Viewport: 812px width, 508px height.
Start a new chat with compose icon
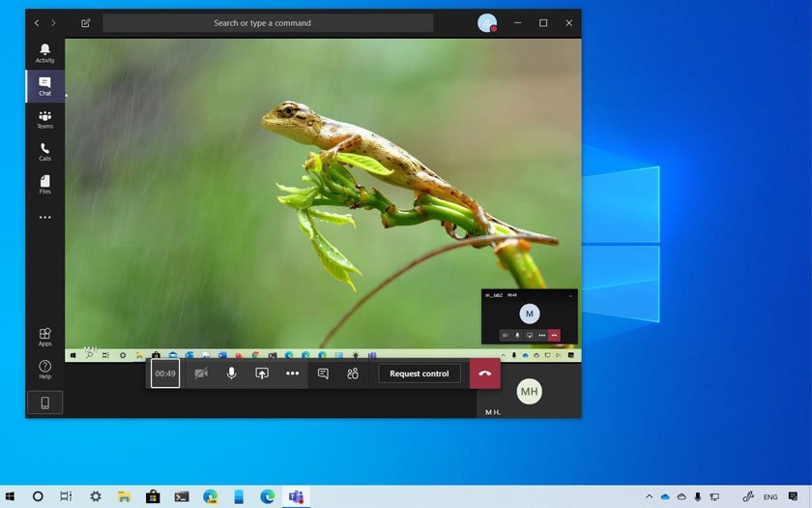86,23
